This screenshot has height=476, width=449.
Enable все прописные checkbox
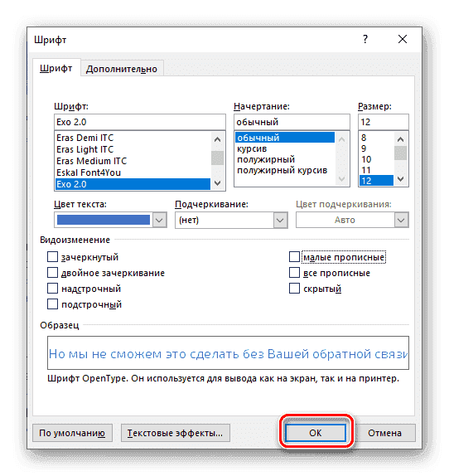click(x=294, y=273)
